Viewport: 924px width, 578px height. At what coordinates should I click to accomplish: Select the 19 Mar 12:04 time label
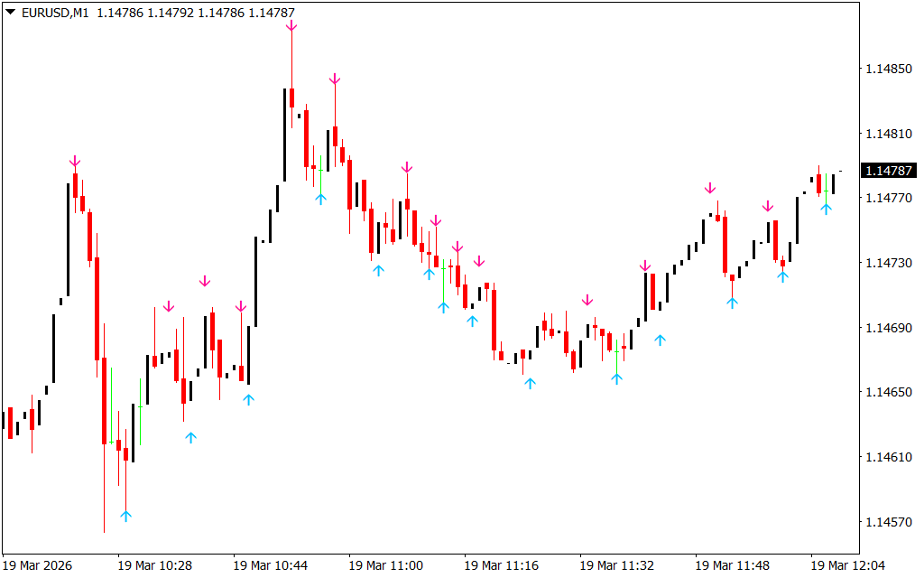tap(847, 565)
